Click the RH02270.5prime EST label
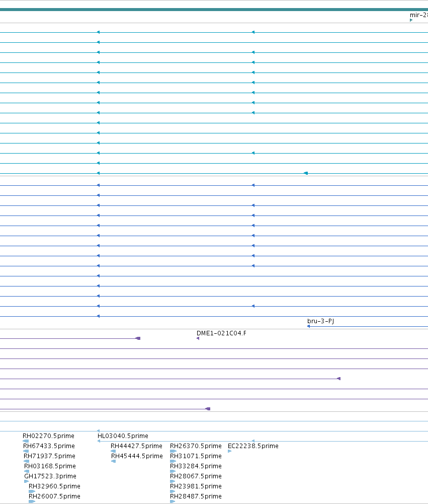This screenshot has height=504, width=428. pos(48,436)
